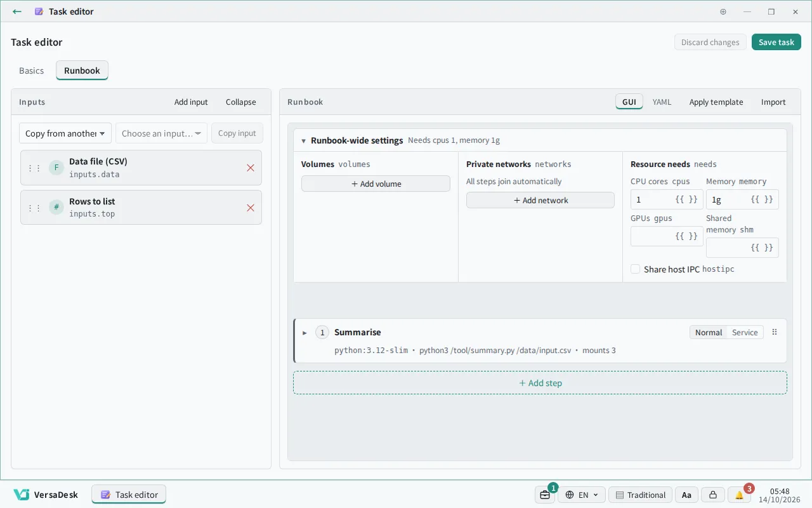The height and width of the screenshot is (508, 812).
Task: Collapse the Runbook-wide settings section
Action: [x=304, y=140]
